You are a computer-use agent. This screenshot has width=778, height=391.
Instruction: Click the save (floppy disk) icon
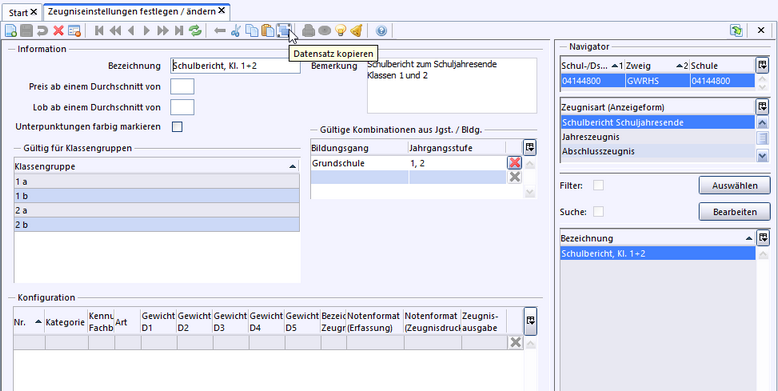[26, 31]
